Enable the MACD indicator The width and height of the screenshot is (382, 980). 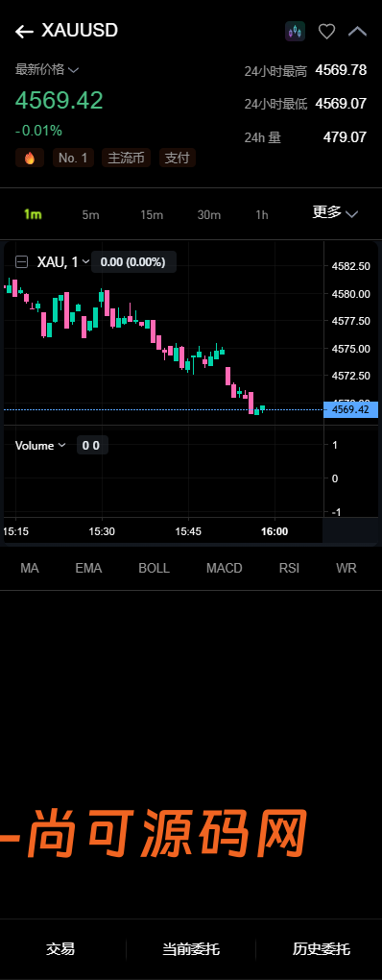point(224,568)
